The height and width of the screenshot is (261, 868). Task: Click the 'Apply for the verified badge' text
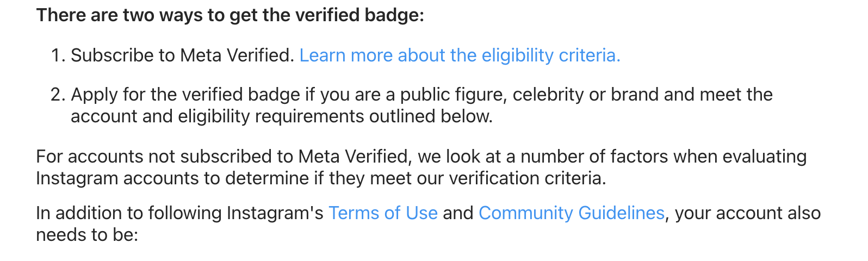coord(185,95)
